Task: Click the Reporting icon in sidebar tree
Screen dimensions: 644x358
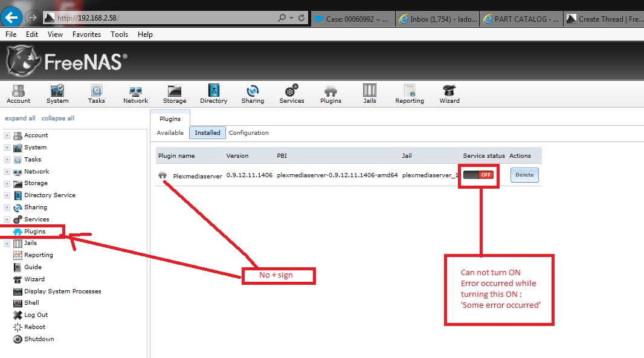Action: [18, 255]
